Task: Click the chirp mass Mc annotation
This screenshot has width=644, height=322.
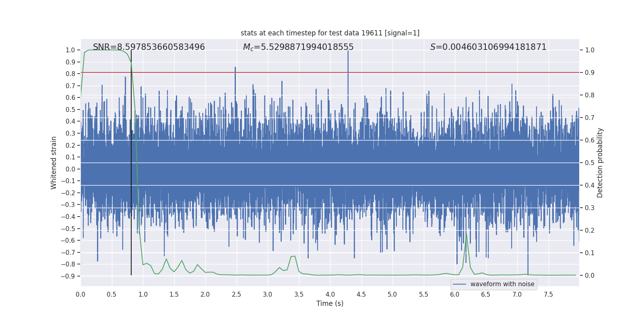Action: pyautogui.click(x=298, y=47)
